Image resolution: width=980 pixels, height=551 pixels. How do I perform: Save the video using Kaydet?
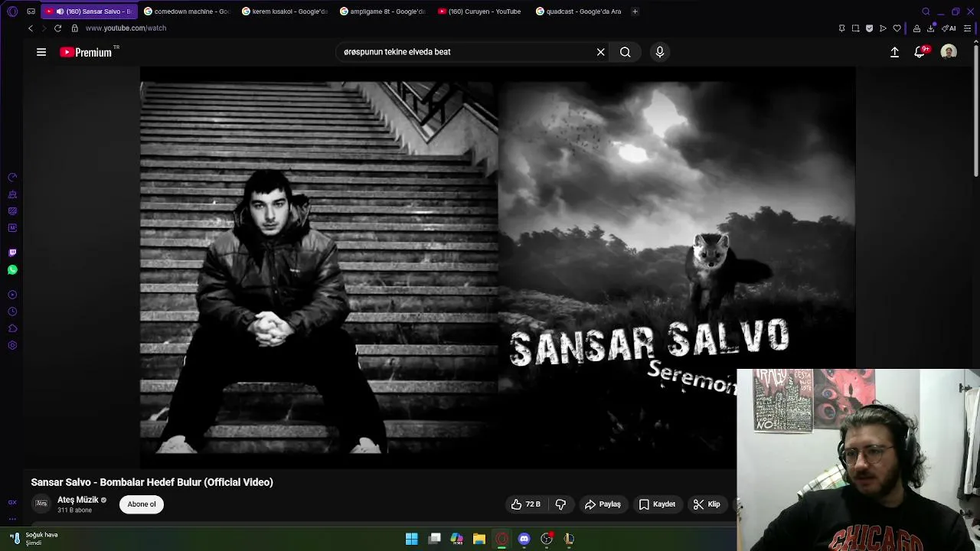pos(657,504)
